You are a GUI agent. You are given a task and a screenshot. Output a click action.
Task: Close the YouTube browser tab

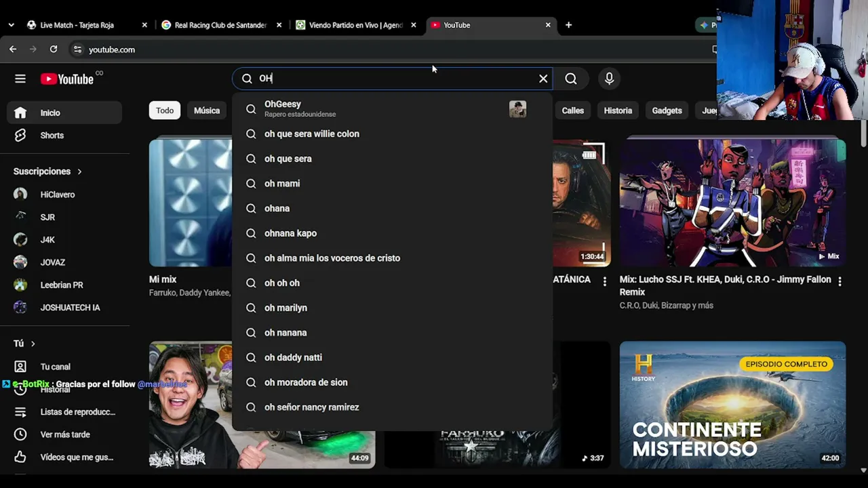[x=548, y=25]
